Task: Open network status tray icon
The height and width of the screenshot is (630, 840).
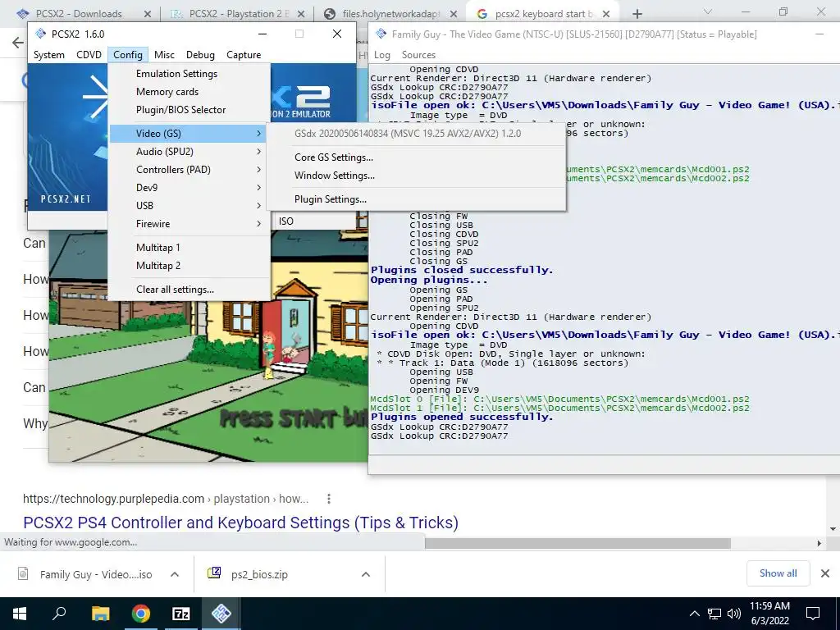Action: (x=714, y=614)
